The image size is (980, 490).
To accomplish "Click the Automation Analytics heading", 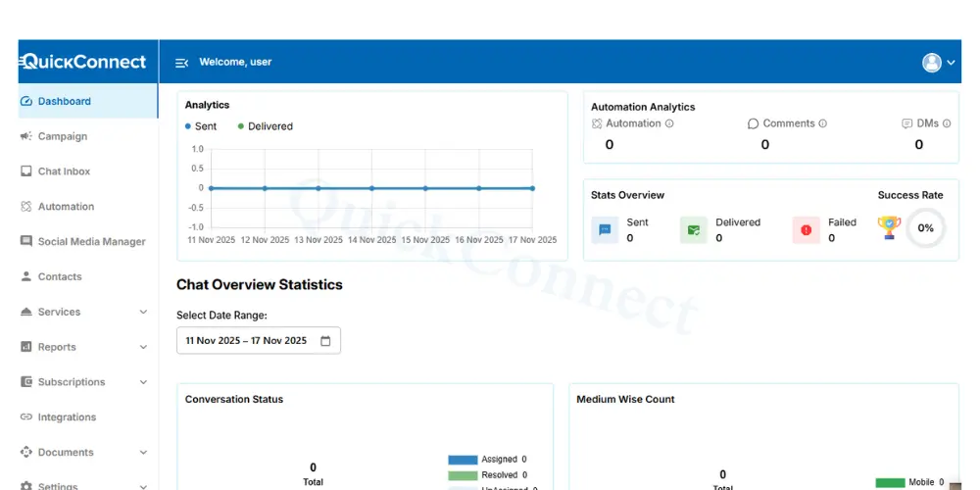I will 643,107.
